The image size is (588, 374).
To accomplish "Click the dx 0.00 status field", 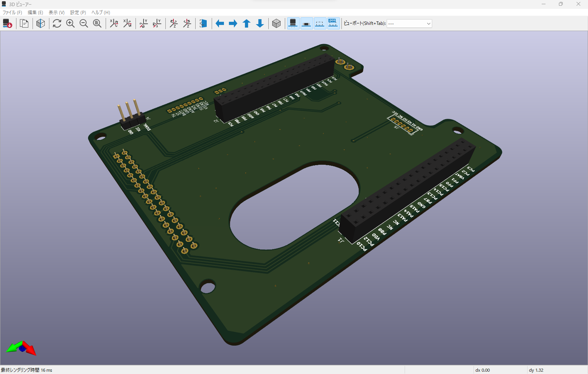I will tap(482, 370).
